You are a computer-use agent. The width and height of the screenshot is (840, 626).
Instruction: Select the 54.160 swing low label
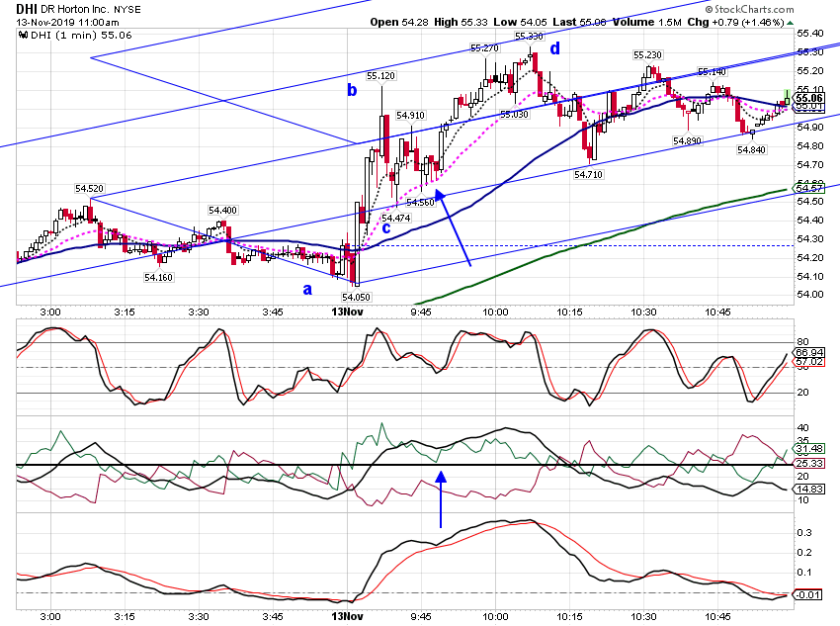tap(158, 277)
